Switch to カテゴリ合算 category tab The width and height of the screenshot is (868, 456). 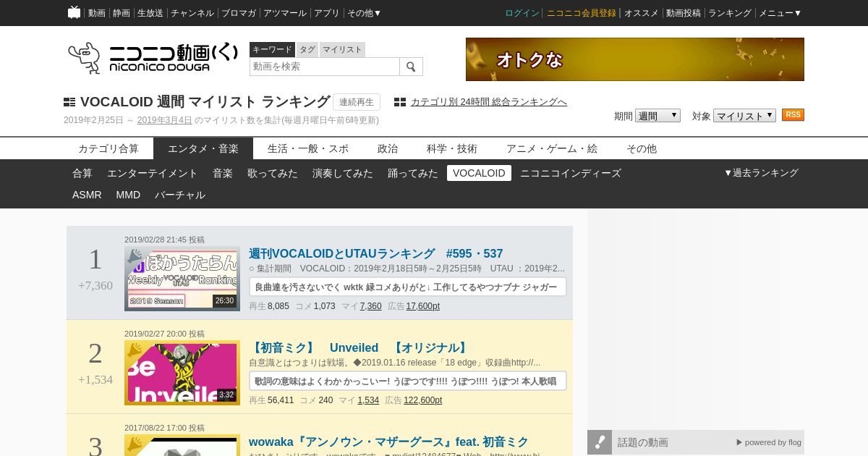coord(109,148)
